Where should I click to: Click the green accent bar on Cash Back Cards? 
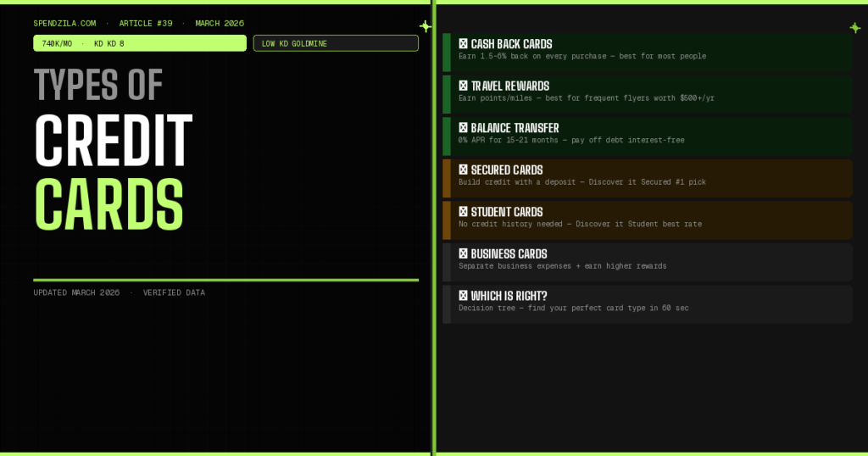click(x=446, y=52)
